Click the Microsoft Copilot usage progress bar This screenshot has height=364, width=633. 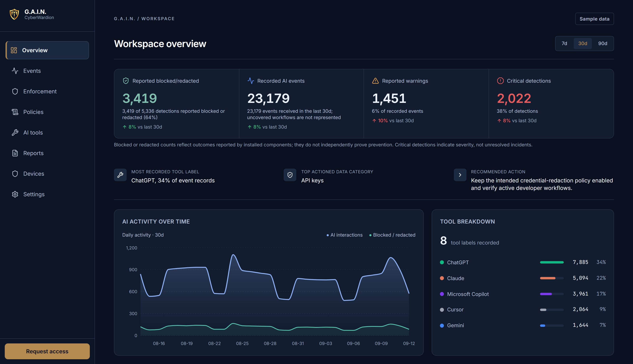(x=552, y=294)
